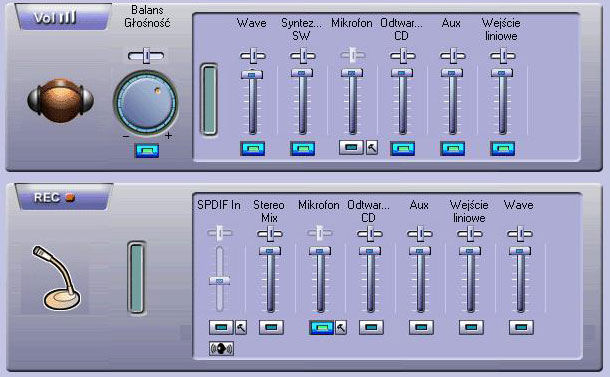Click recording Wave fader handle
This screenshot has width=610, height=377.
point(520,251)
